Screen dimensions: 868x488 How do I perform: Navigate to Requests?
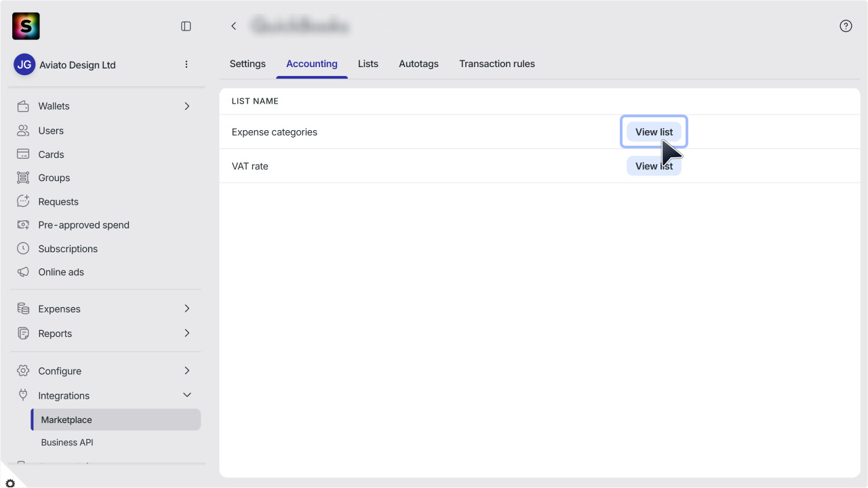58,201
